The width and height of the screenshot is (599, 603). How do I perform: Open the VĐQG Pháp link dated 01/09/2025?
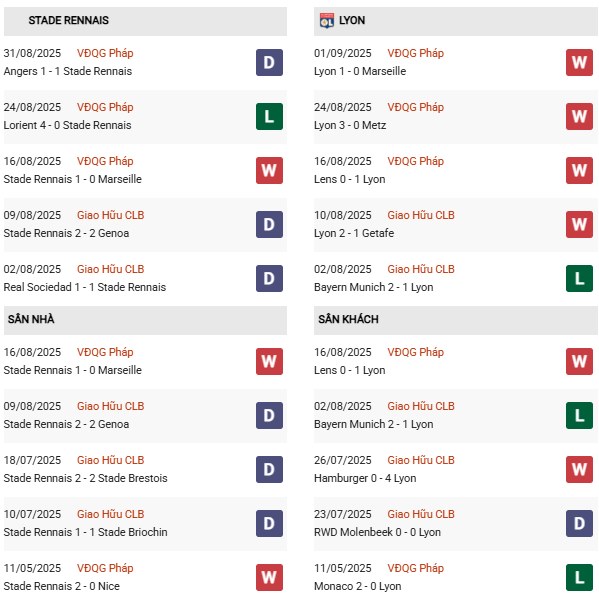click(415, 53)
